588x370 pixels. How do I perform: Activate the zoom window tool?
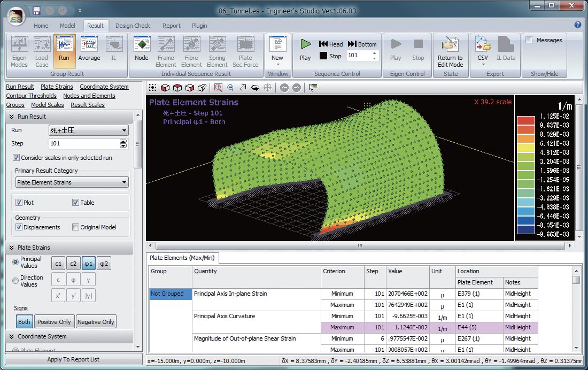pos(218,88)
